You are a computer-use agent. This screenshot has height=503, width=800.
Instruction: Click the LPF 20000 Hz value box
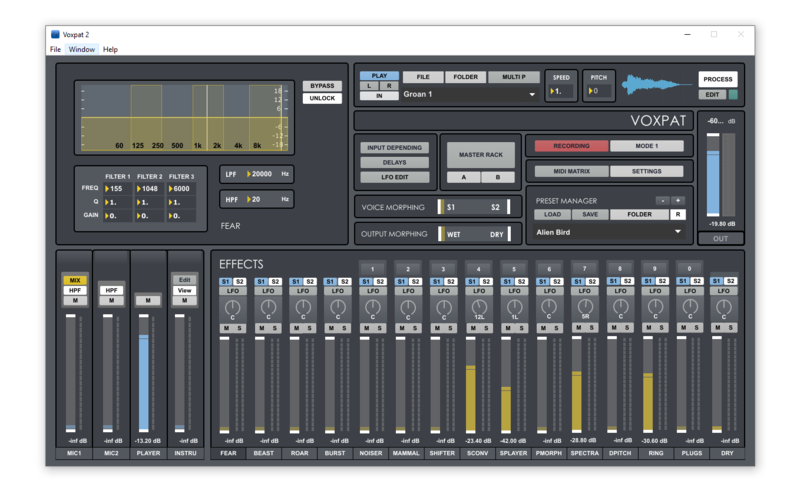coord(260,174)
